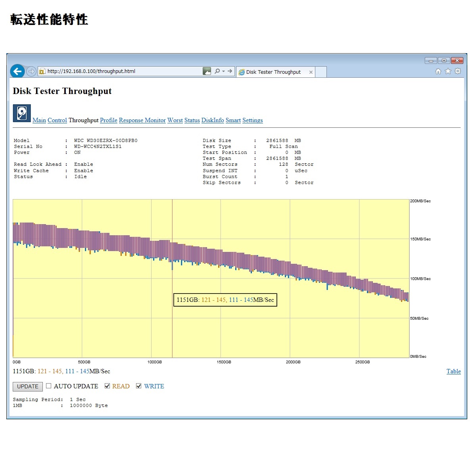Viewport: 476px width, 476px height.
Task: Click the hard disk logo icon
Action: click(22, 113)
